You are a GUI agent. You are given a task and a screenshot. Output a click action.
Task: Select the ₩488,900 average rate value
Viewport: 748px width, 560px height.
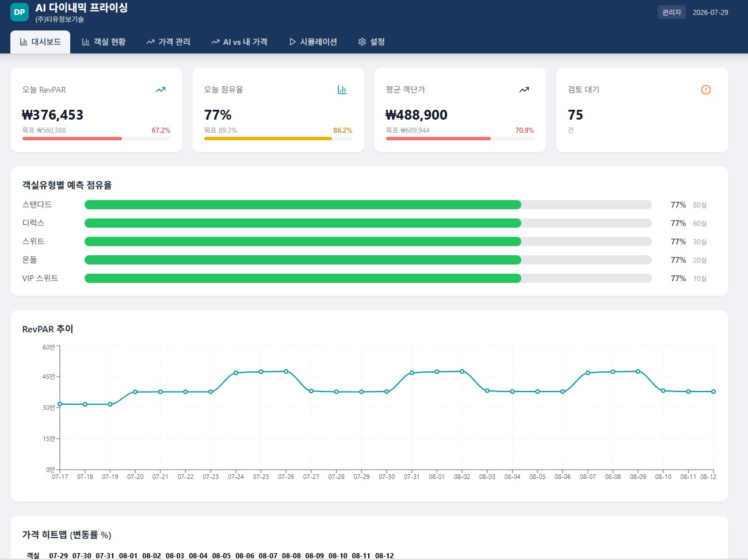click(x=417, y=115)
